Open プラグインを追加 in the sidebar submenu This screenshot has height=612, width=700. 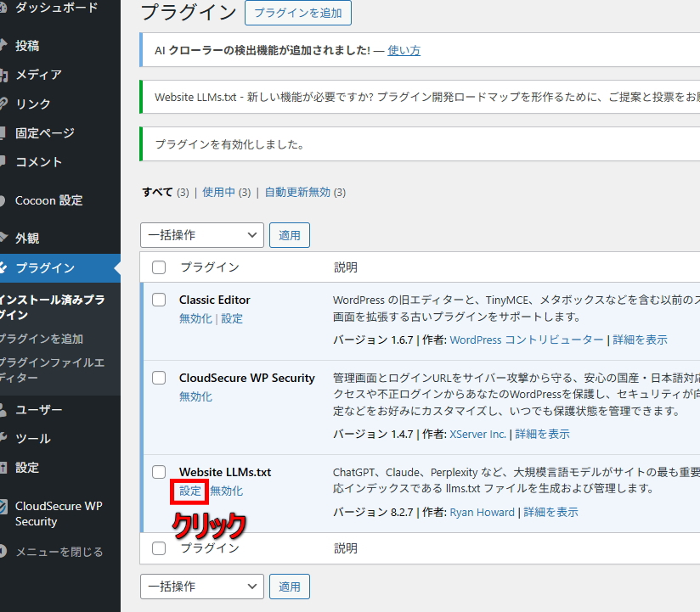41,339
